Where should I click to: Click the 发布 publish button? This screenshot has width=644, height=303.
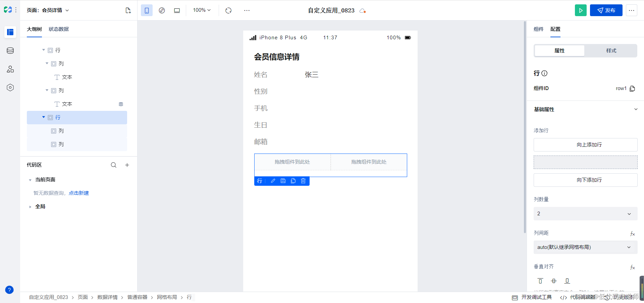606,10
